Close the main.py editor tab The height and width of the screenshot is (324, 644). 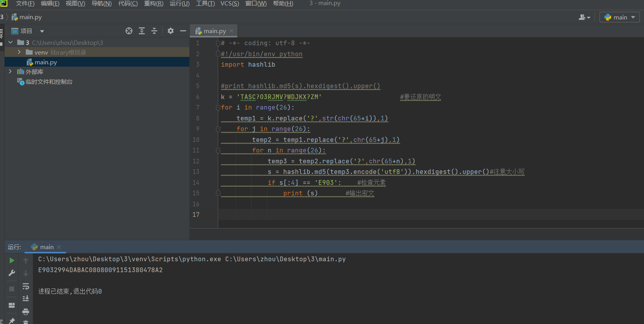click(x=231, y=31)
